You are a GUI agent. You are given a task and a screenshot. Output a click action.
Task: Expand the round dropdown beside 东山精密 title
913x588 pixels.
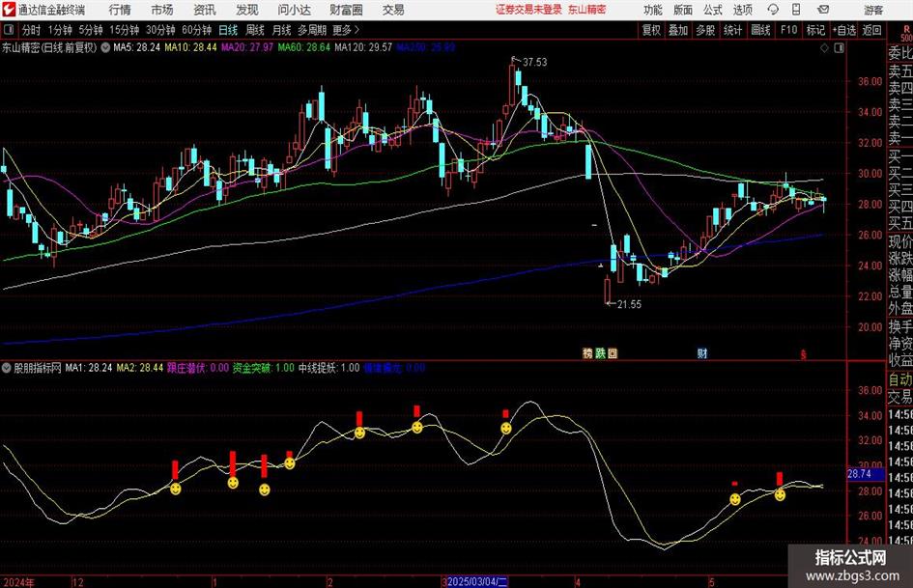tap(105, 47)
